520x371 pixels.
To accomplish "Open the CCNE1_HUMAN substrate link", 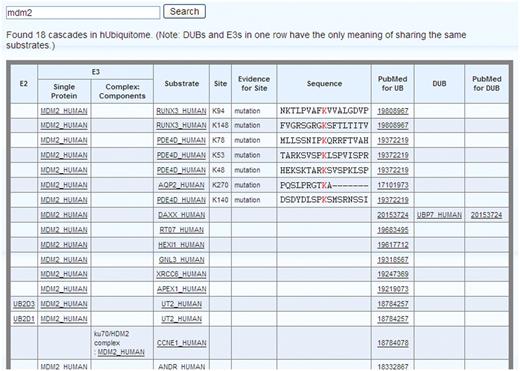I will [181, 343].
